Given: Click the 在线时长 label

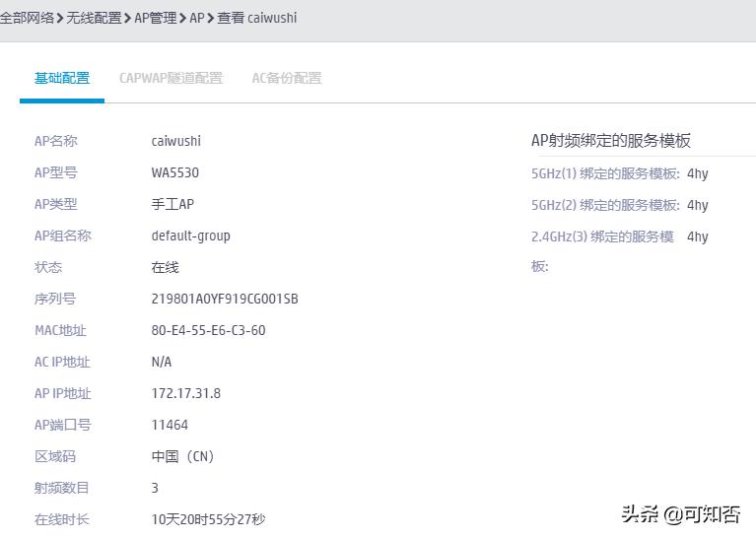Looking at the screenshot, I should pyautogui.click(x=62, y=519).
